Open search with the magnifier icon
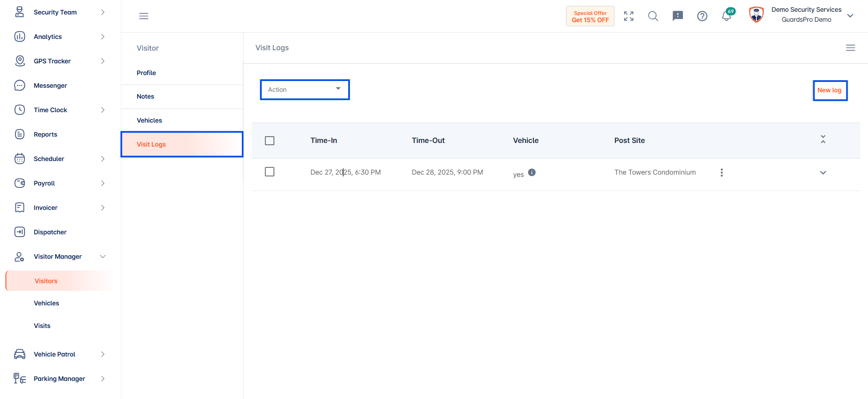This screenshot has width=868, height=399. click(653, 16)
